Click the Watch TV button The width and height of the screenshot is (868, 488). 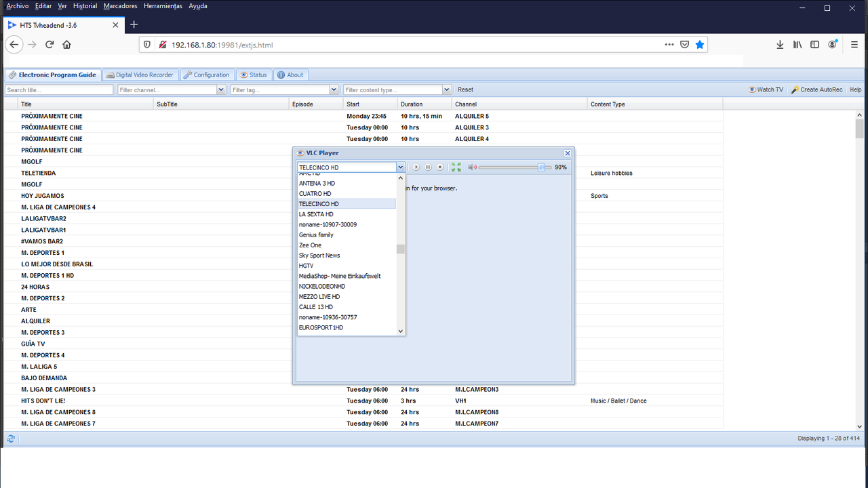[x=766, y=89]
